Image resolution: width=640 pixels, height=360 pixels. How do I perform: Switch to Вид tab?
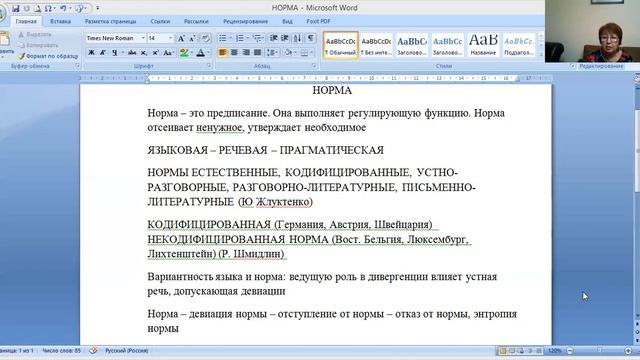[287, 21]
